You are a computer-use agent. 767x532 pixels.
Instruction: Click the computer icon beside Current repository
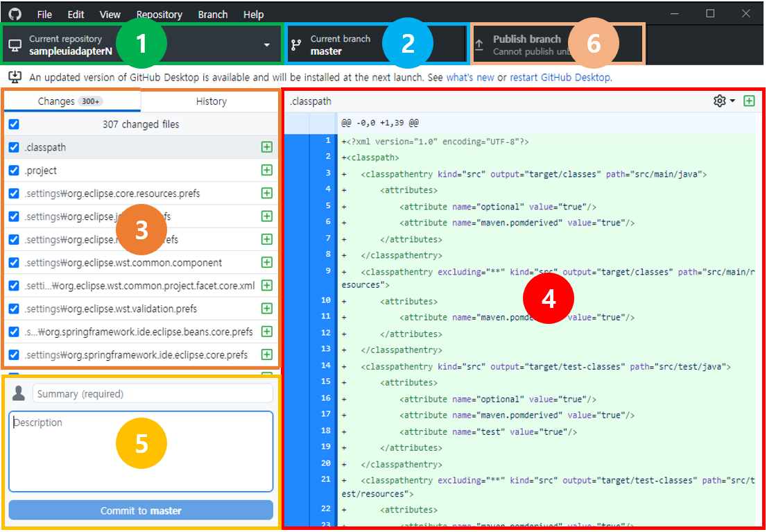(15, 45)
